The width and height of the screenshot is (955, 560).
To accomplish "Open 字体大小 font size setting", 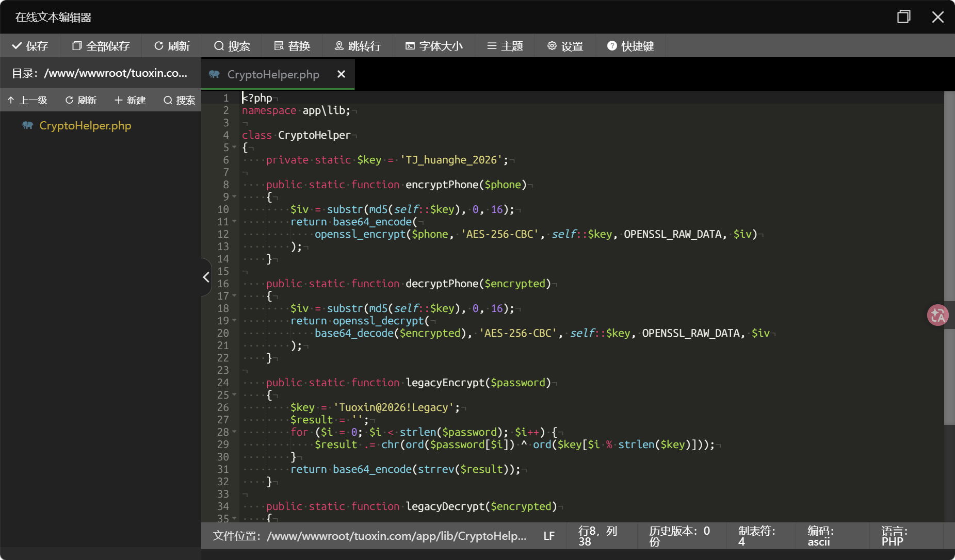I will pos(434,46).
